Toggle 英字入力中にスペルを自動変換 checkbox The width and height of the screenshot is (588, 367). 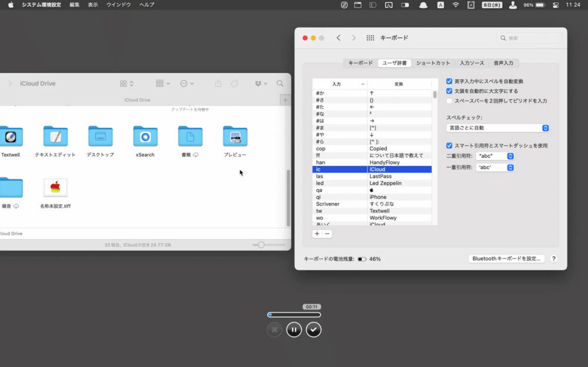click(449, 81)
